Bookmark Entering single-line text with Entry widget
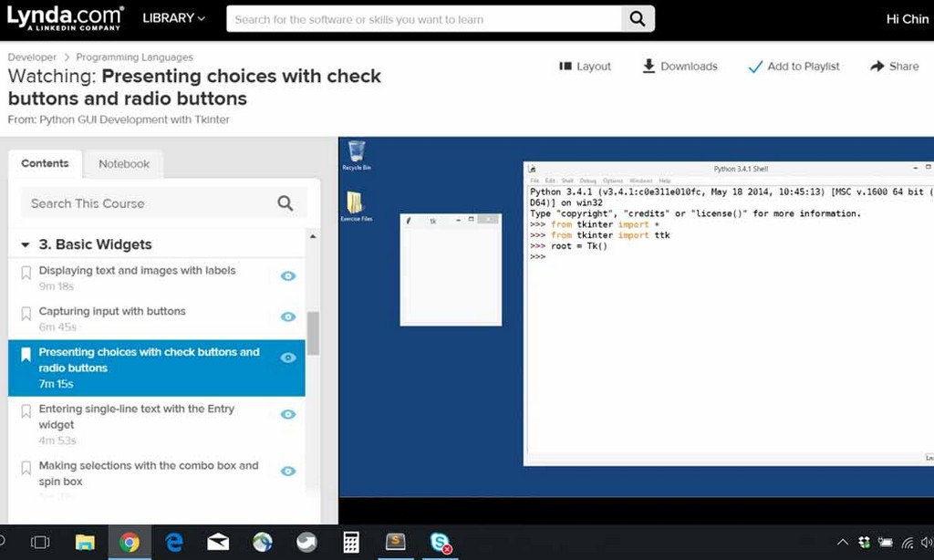 pos(26,411)
